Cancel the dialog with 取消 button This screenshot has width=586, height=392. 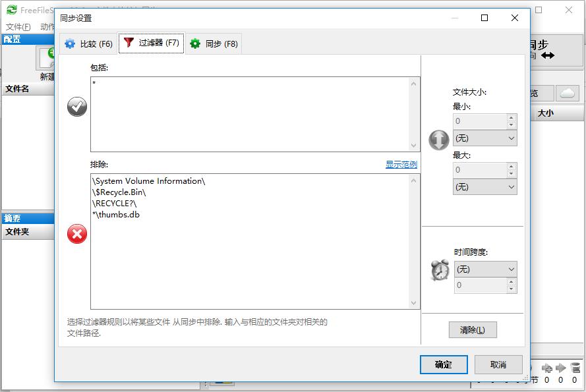[x=498, y=365]
